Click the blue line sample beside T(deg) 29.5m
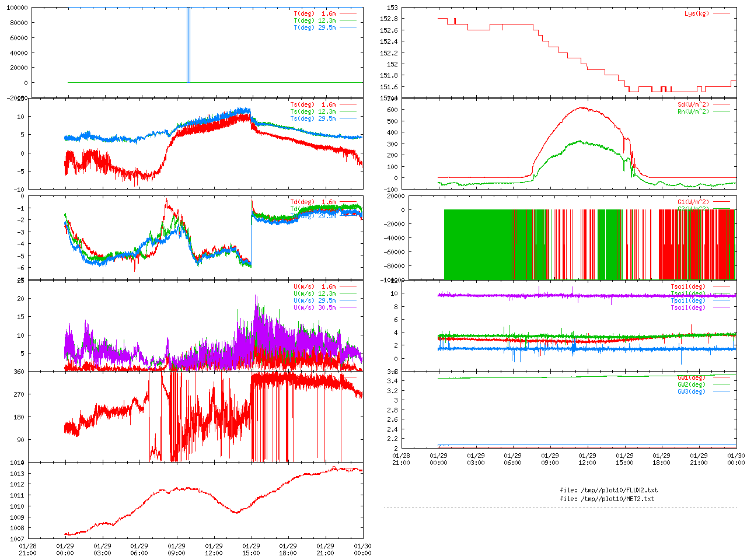Screen dimensions: 747x560 [348, 27]
